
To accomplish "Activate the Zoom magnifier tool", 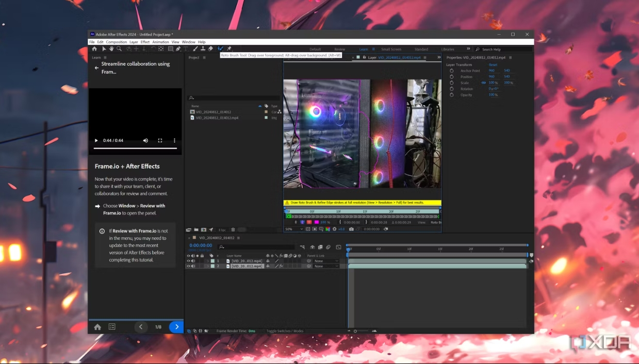I will [x=119, y=48].
